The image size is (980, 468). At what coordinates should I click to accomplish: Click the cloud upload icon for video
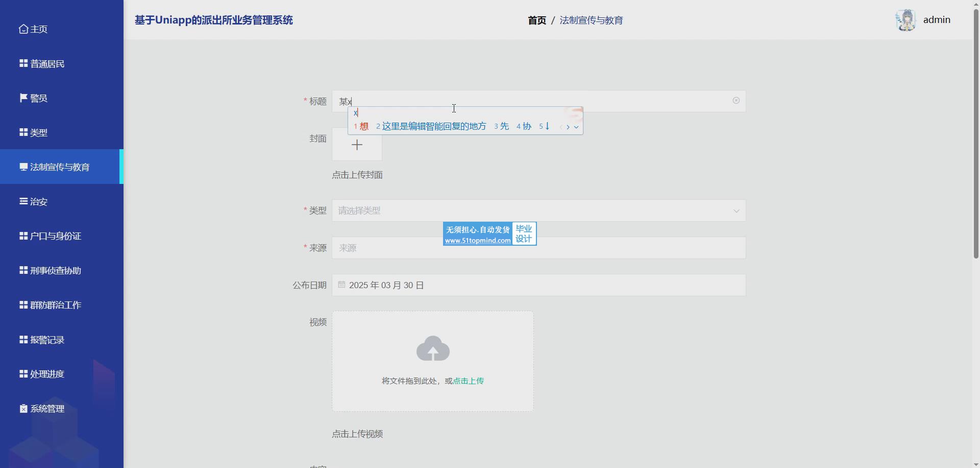pos(433,349)
